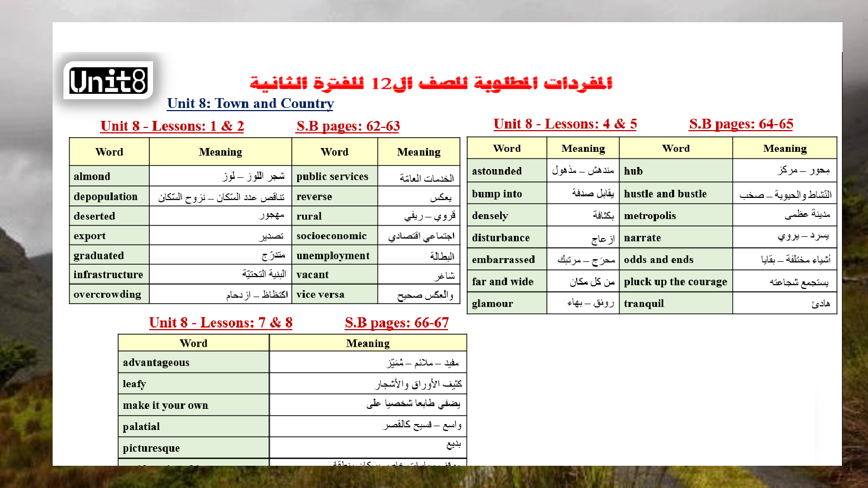Select the 'advantageous' word cell
Screen dimensions: 868x488
[193, 362]
